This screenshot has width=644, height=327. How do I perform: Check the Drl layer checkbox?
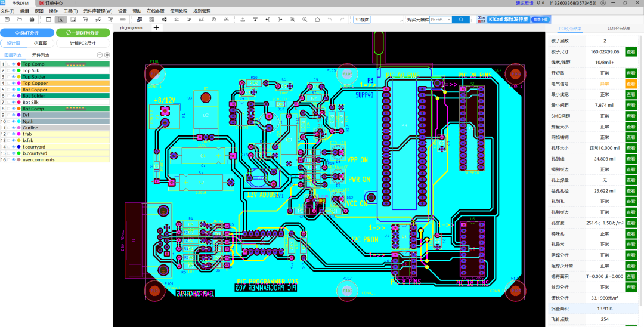coord(8,115)
